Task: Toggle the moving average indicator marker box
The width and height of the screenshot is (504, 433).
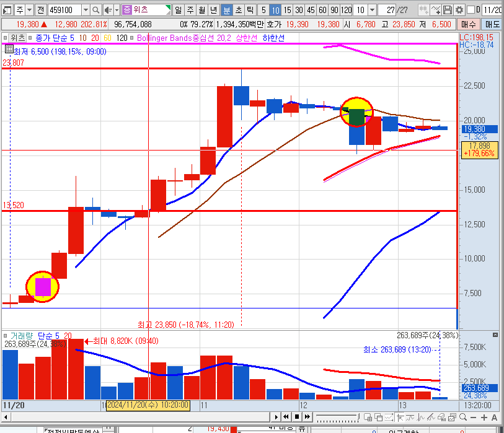Action: [30, 38]
